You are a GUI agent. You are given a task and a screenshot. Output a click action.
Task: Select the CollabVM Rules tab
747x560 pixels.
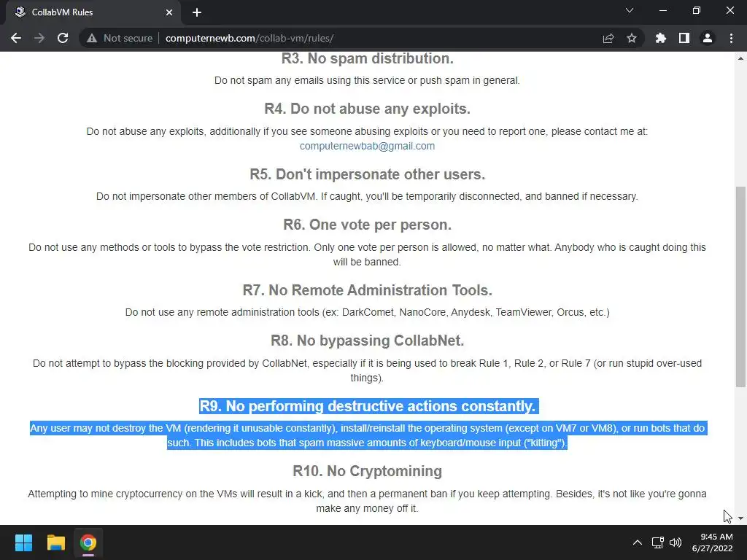(93, 12)
